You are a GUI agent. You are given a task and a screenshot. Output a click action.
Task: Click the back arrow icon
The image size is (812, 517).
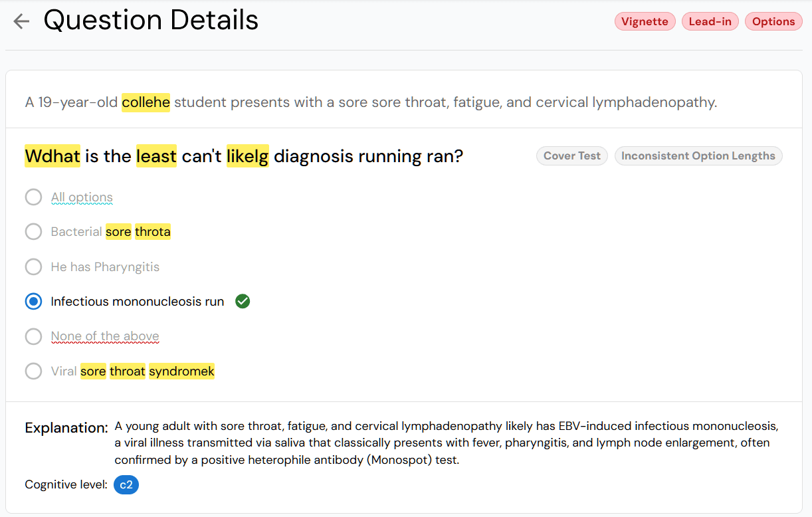(x=21, y=21)
